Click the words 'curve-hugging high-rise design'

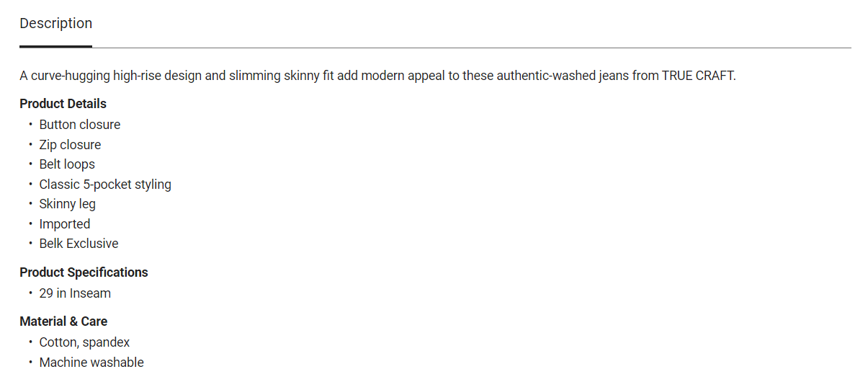click(115, 76)
